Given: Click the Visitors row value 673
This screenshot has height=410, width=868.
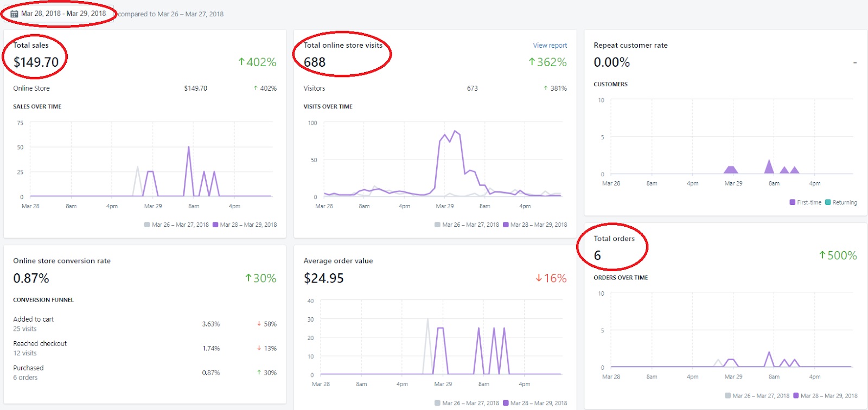Looking at the screenshot, I should tap(473, 88).
